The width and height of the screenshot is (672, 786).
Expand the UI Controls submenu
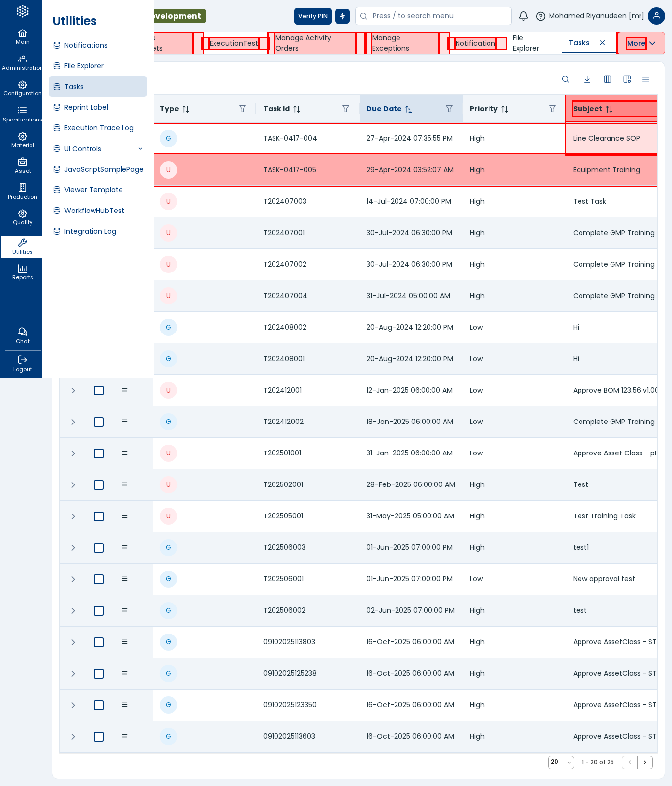point(140,149)
